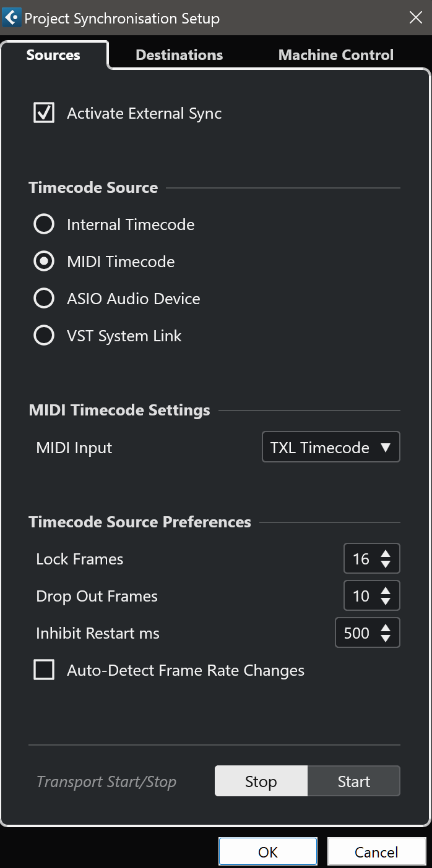Select Internal Timecode source
Viewport: 432px width, 868px height.
(44, 224)
